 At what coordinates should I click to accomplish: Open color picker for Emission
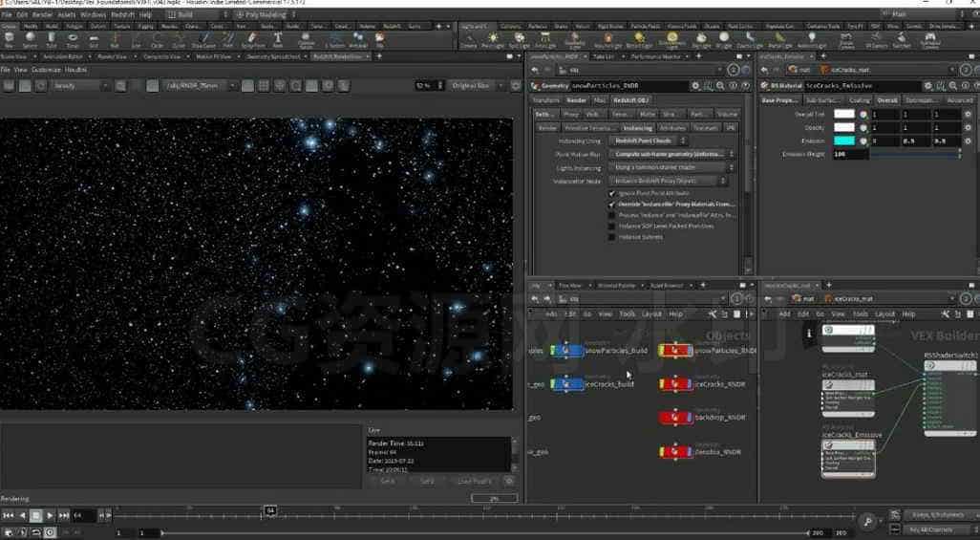click(x=863, y=140)
